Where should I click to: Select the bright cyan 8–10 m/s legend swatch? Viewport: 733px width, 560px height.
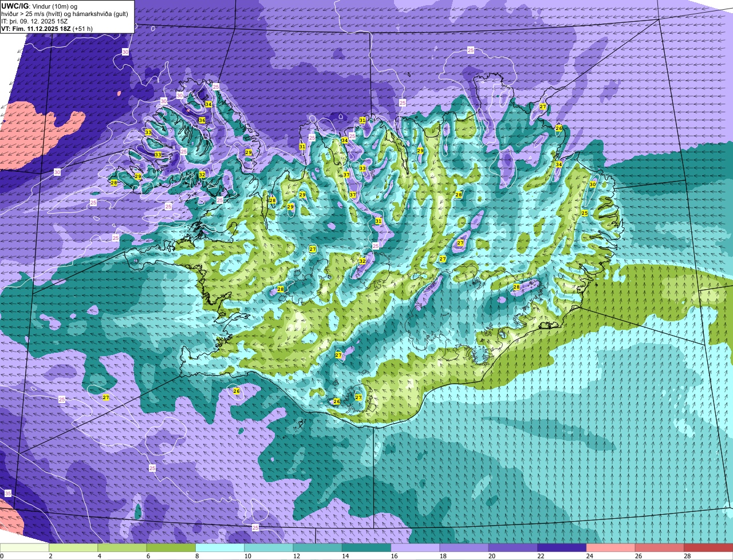(220, 547)
